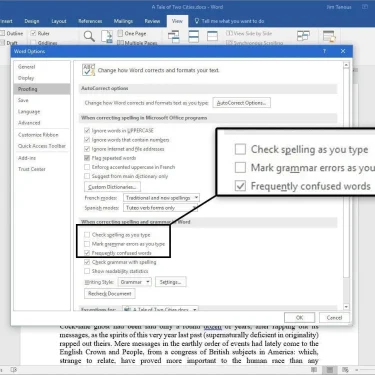Select the View ribbon tab
This screenshot has width=375, height=375.
[177, 21]
